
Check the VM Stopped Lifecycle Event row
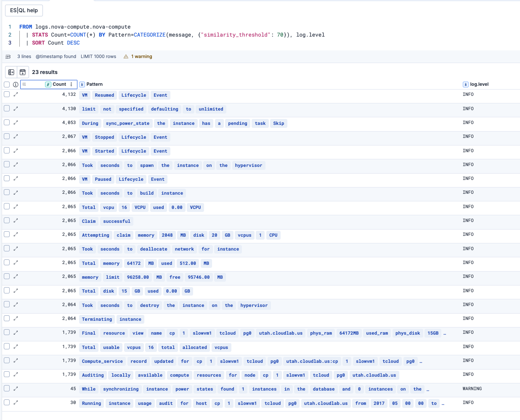coord(7,136)
